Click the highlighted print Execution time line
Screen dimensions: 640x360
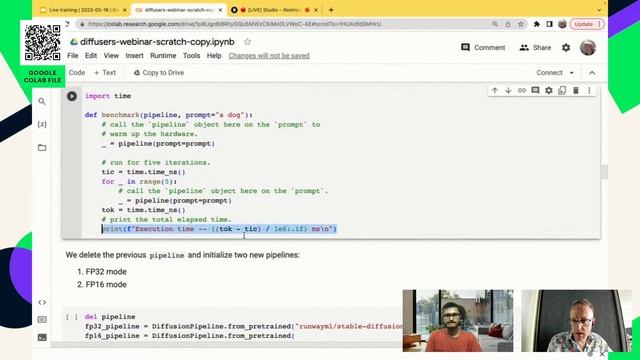pyautogui.click(x=219, y=229)
